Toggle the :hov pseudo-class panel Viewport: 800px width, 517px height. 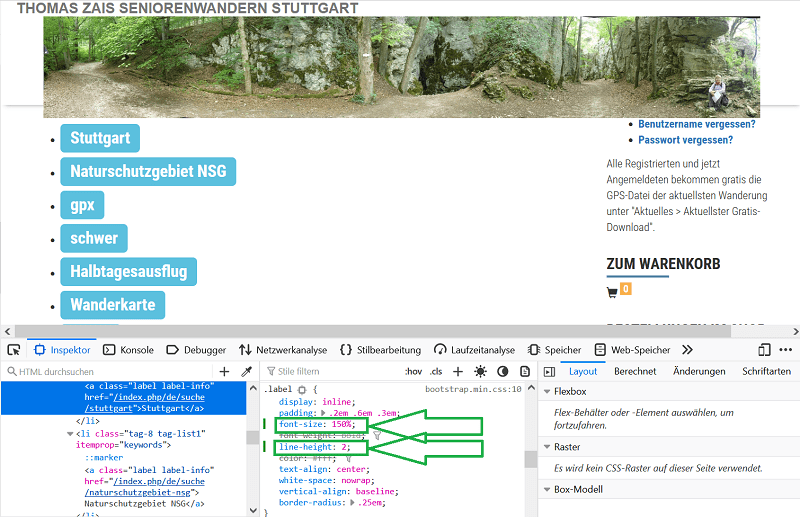click(x=413, y=371)
